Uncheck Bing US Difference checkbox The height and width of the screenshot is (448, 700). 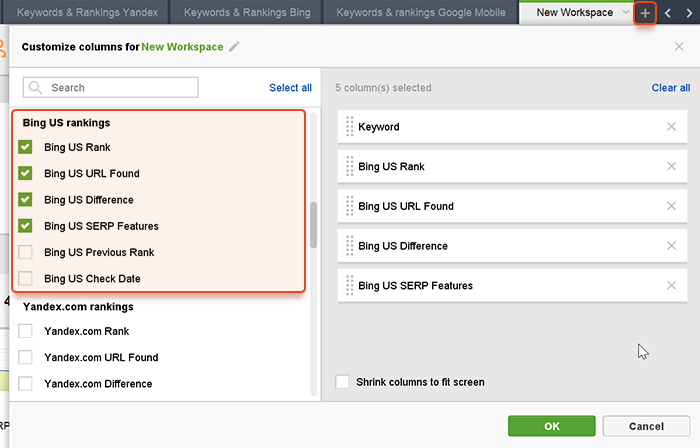[x=25, y=199]
